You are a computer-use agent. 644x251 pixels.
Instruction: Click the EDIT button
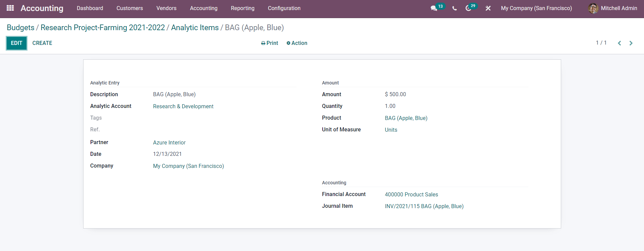point(16,43)
